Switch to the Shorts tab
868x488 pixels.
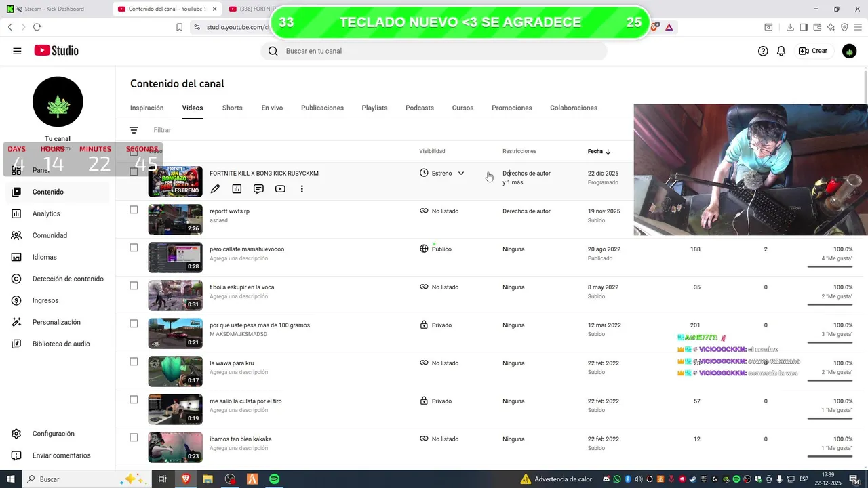232,108
